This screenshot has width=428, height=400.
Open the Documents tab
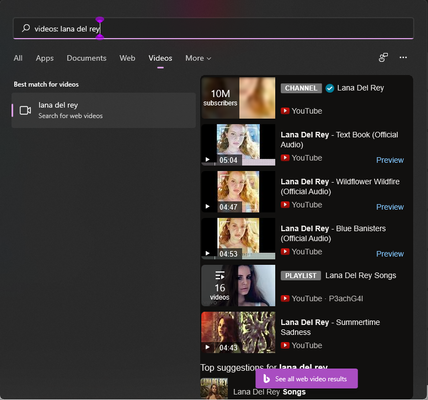pyautogui.click(x=86, y=58)
